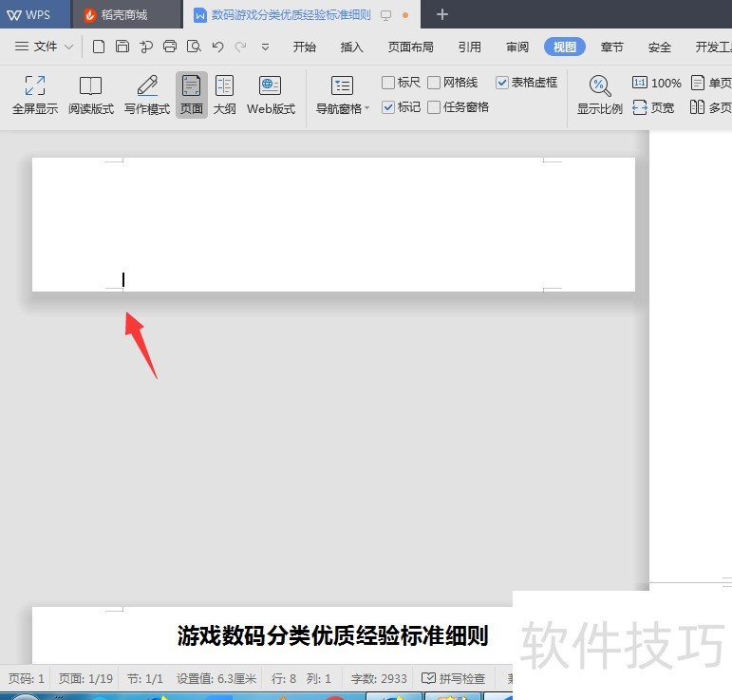Expand the quick access toolbar customize arrow
The width and height of the screenshot is (732, 700).
[x=265, y=47]
